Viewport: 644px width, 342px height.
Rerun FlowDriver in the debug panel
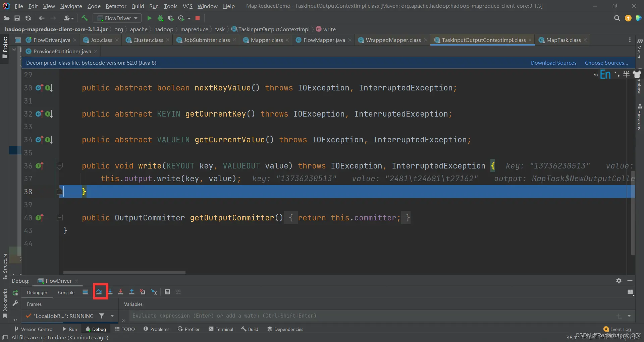[x=15, y=293]
